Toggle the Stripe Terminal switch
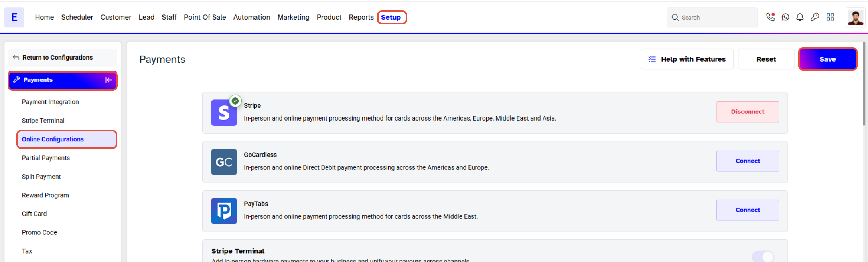 pos(763,256)
